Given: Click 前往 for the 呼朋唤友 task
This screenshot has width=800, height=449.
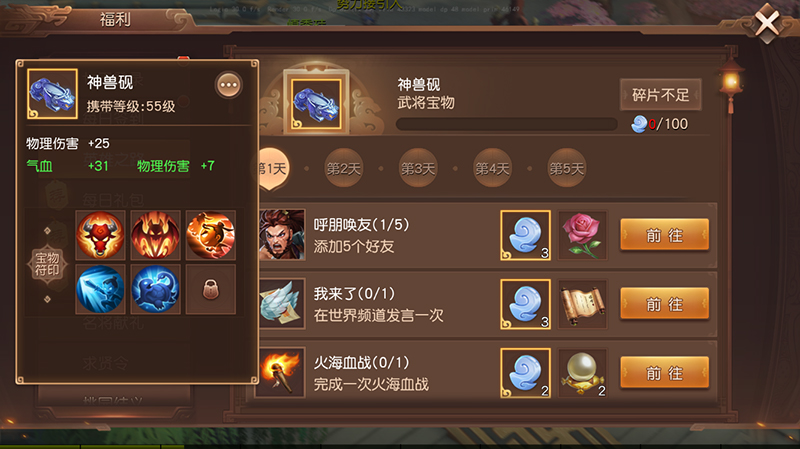Looking at the screenshot, I should coord(664,235).
